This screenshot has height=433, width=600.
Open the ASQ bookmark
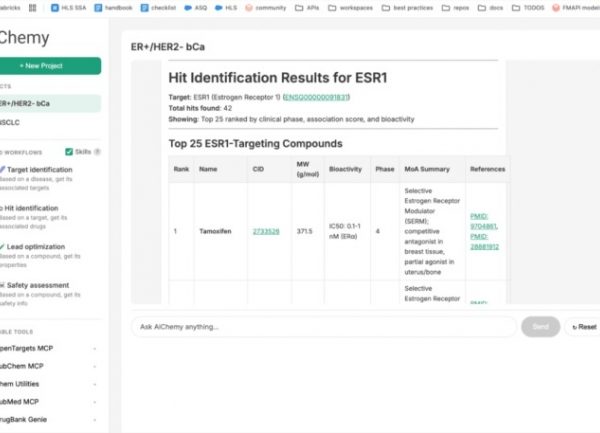[196, 8]
